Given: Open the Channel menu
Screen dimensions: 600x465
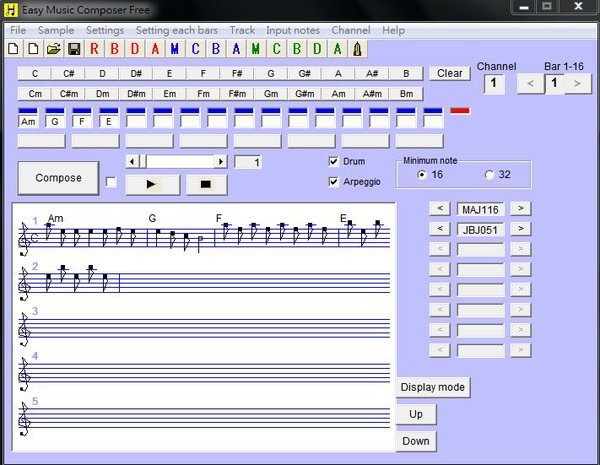Looking at the screenshot, I should click(x=351, y=30).
